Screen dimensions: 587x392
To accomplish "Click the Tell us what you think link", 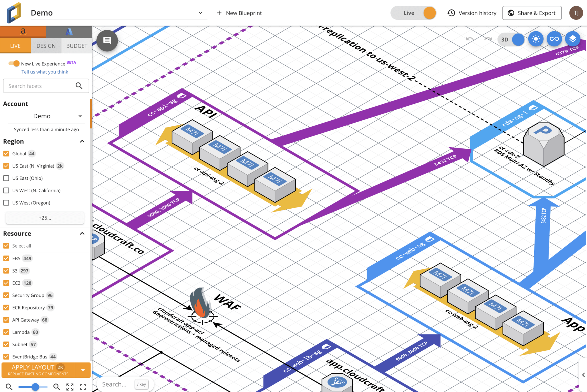I will (x=44, y=72).
